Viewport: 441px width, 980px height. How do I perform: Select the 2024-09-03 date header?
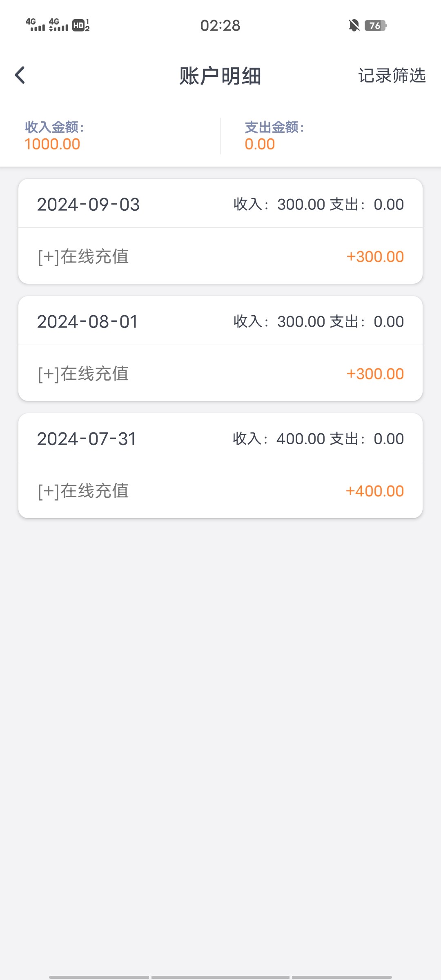[88, 205]
